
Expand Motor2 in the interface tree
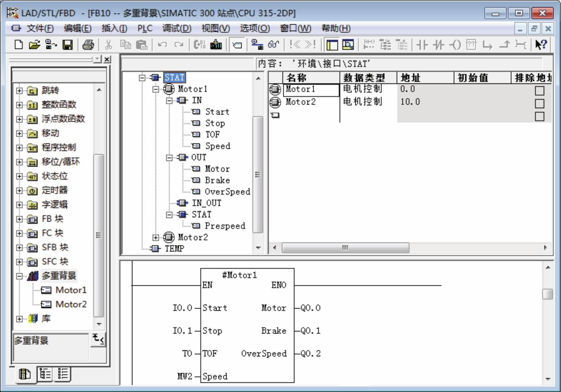pos(156,238)
